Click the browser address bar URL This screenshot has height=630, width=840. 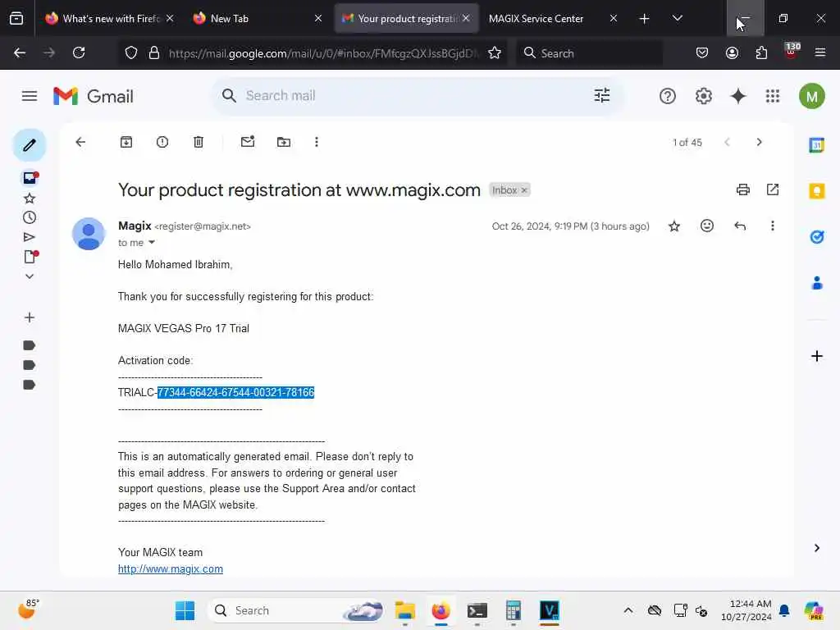[x=323, y=53]
